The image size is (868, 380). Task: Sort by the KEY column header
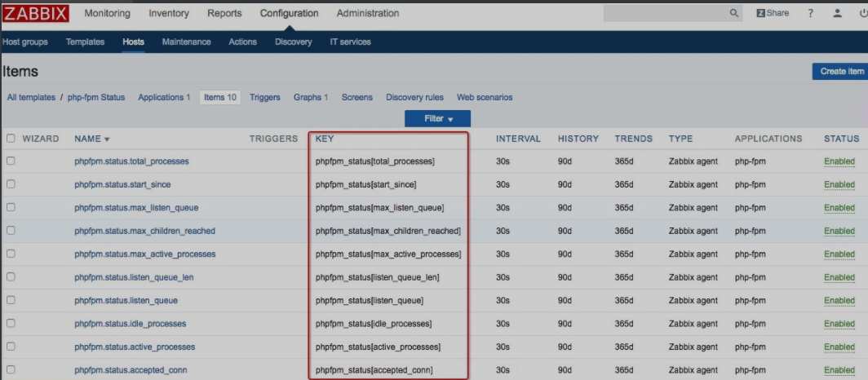325,139
